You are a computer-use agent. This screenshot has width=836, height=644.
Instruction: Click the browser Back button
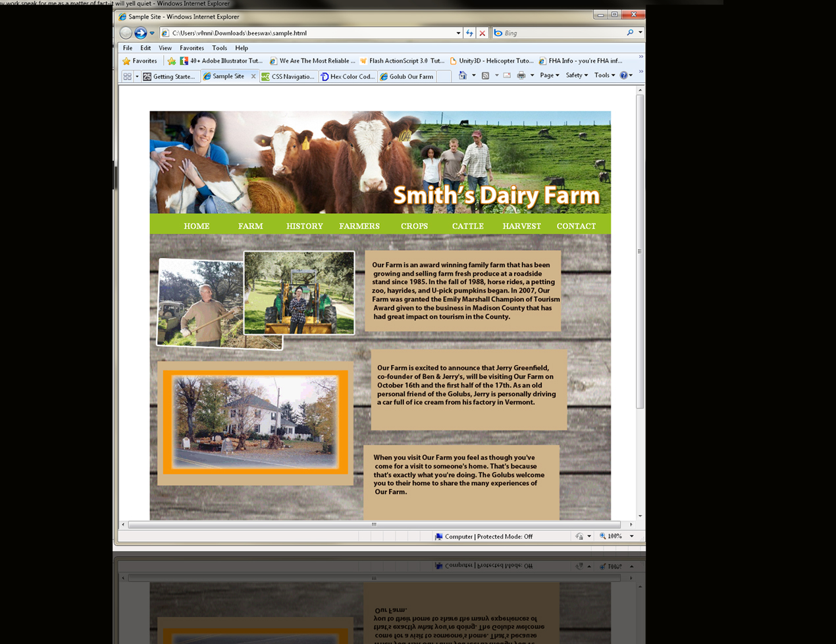[126, 33]
